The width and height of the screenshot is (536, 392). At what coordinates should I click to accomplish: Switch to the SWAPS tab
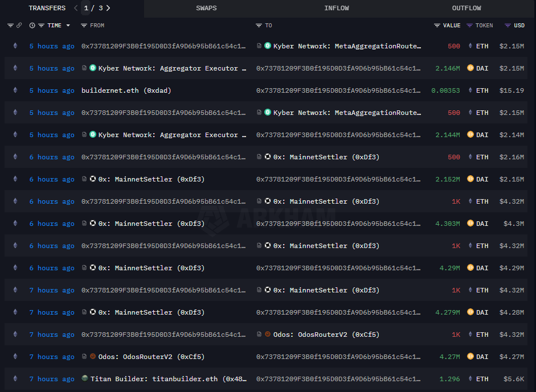pos(206,8)
